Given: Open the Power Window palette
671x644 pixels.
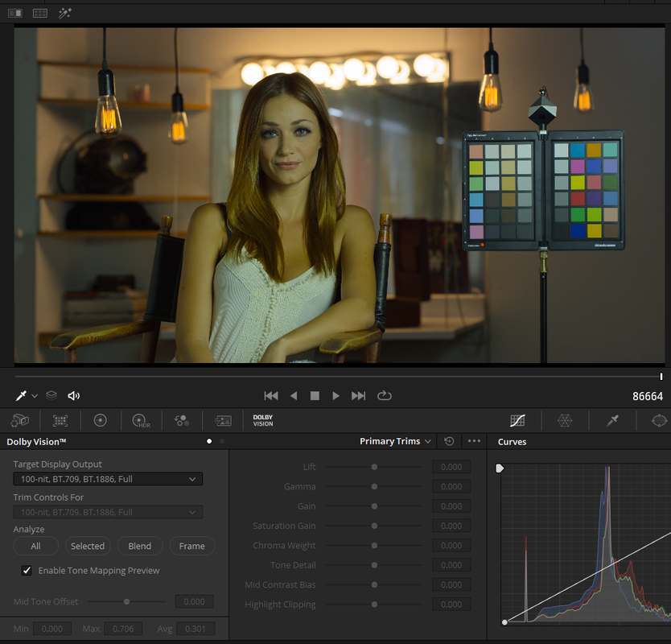Looking at the screenshot, I should tap(659, 420).
